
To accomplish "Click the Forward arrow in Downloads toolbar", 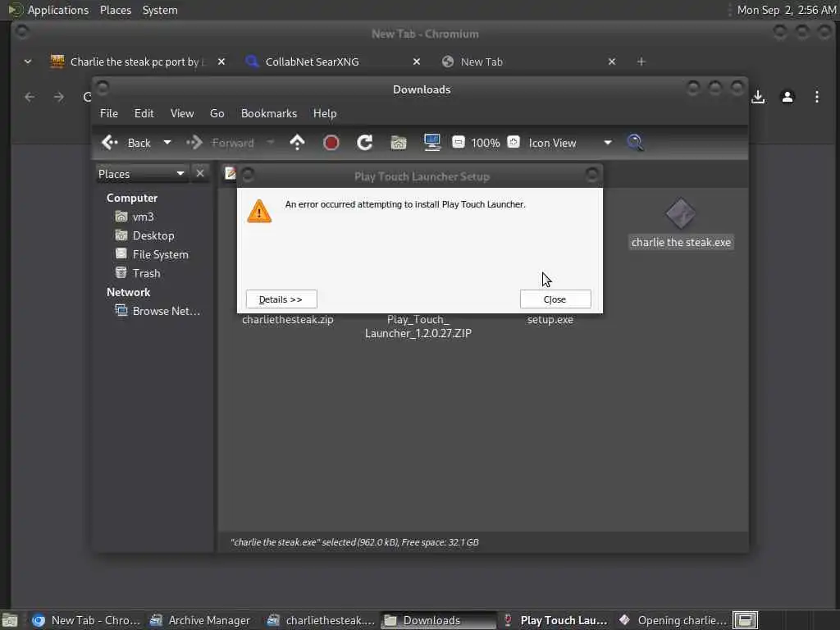I will pyautogui.click(x=194, y=143).
